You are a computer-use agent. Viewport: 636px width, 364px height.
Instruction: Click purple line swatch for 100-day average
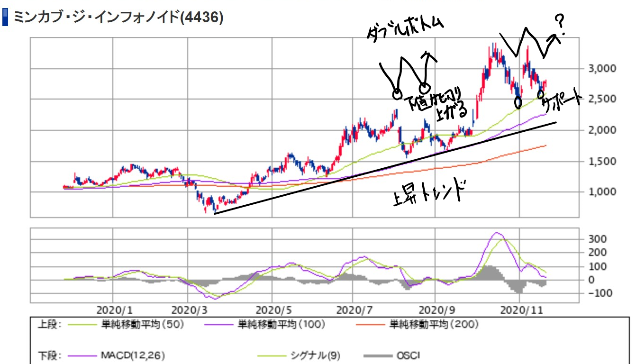(219, 325)
